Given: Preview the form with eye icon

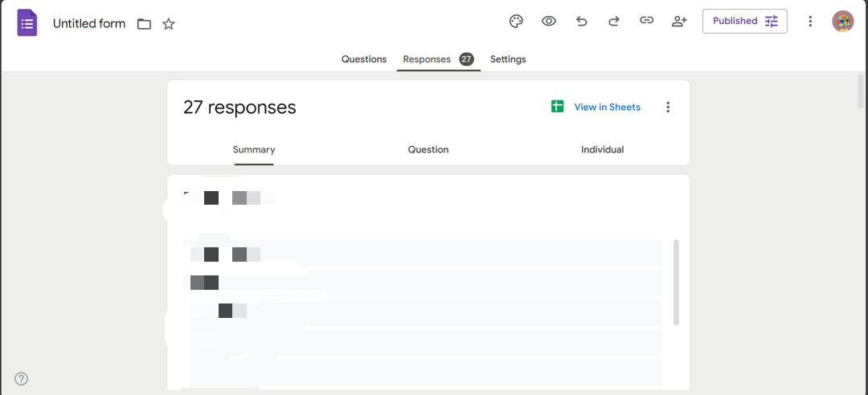Looking at the screenshot, I should coord(549,21).
